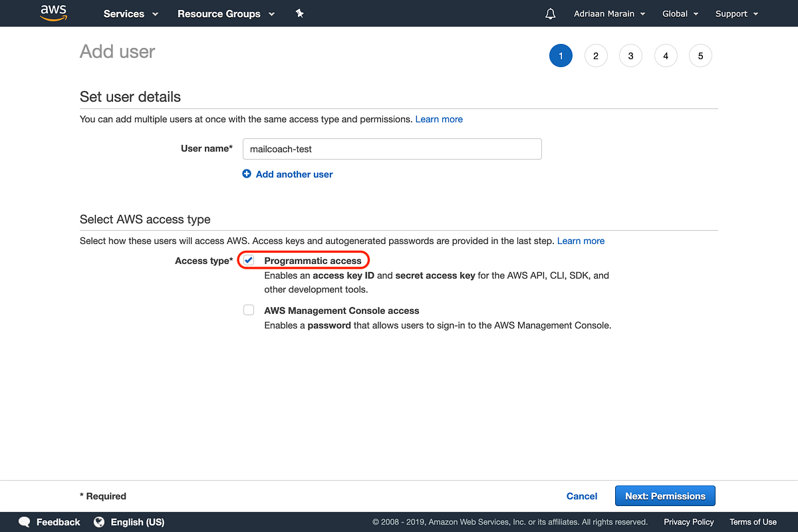The width and height of the screenshot is (798, 532).
Task: Click the plus icon beside Add another user
Action: (x=247, y=174)
